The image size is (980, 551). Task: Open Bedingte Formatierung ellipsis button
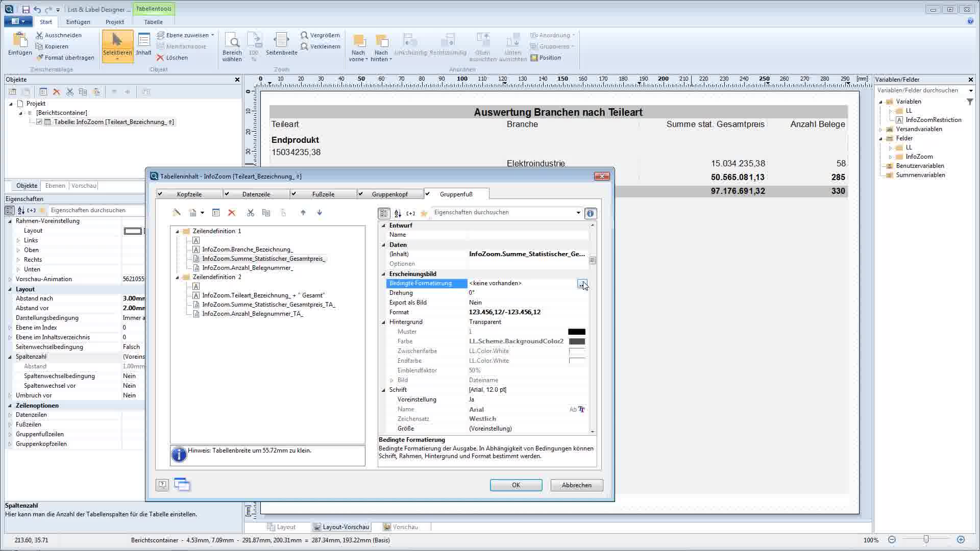[x=582, y=284]
